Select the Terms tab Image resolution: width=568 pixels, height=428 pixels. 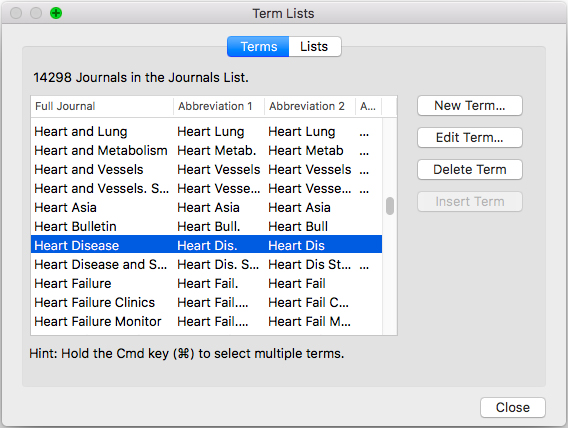tap(258, 46)
